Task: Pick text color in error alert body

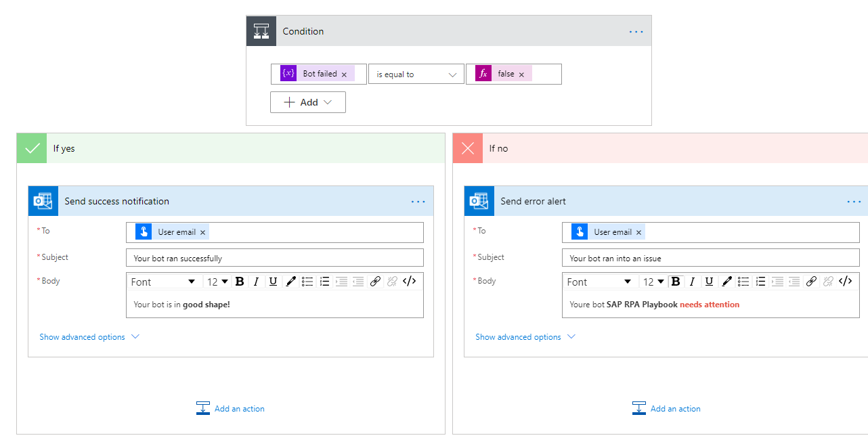Action: pos(726,282)
